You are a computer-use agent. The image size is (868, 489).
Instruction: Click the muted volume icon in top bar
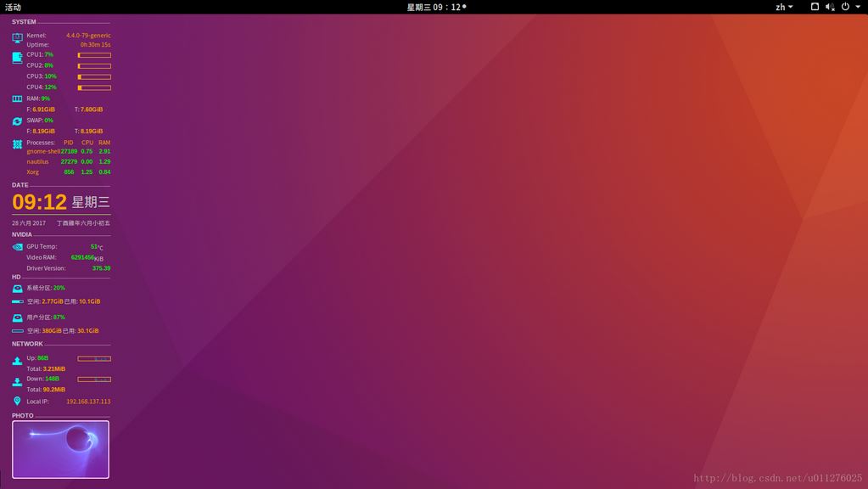pyautogui.click(x=830, y=7)
